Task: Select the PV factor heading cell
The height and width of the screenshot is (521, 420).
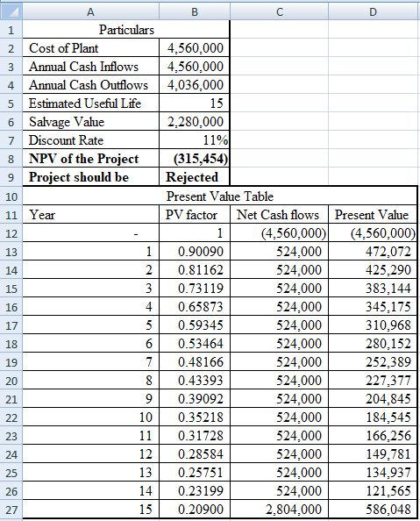Action: point(195,215)
